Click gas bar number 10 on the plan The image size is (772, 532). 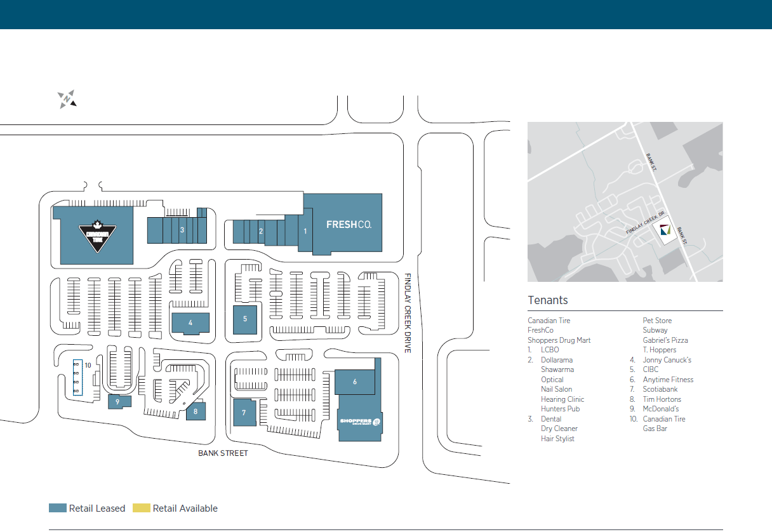point(78,378)
